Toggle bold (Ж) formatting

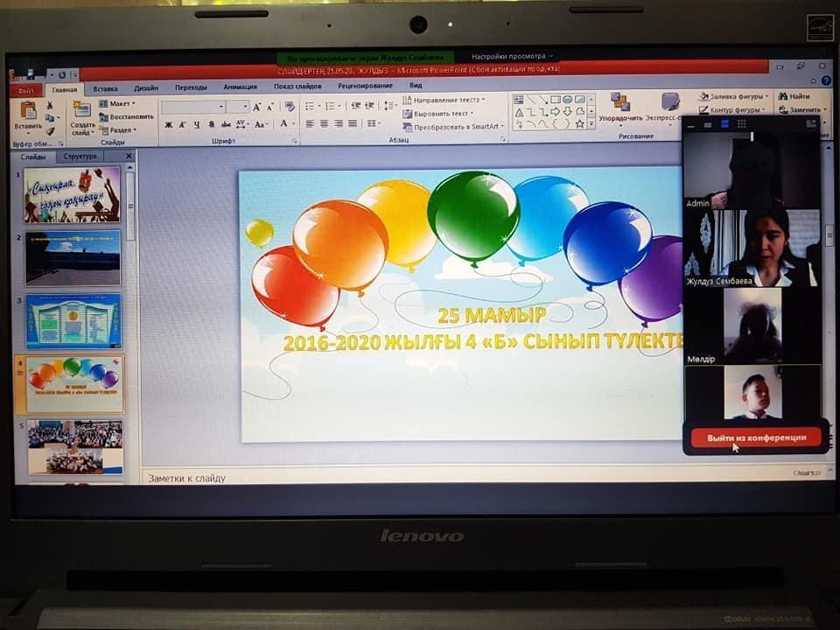[x=169, y=124]
